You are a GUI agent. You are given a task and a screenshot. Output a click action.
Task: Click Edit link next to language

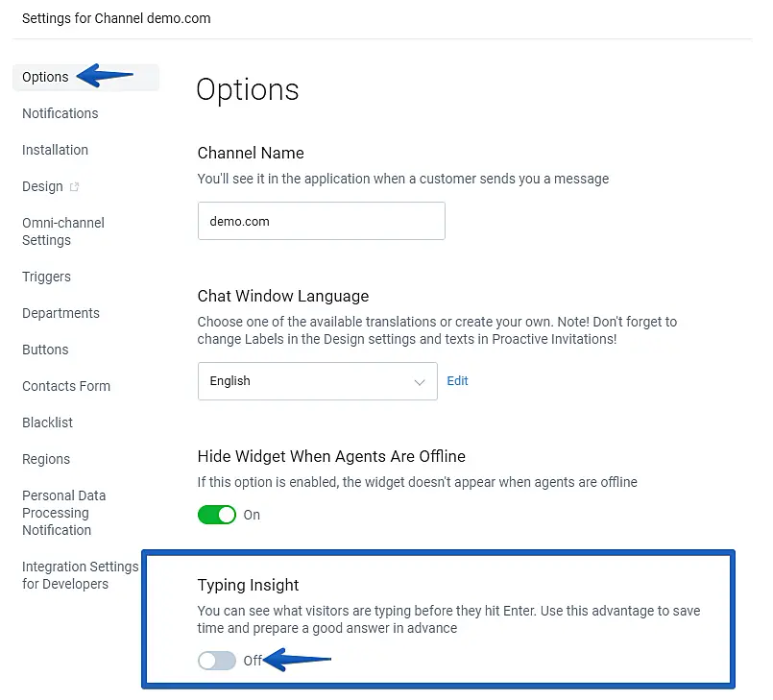tap(458, 381)
